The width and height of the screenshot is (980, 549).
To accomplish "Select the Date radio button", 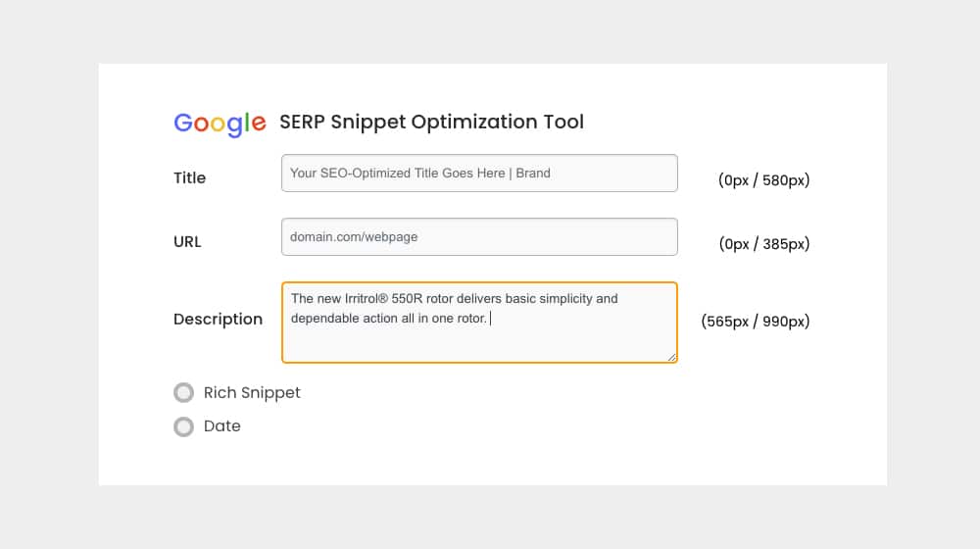I will (x=184, y=426).
